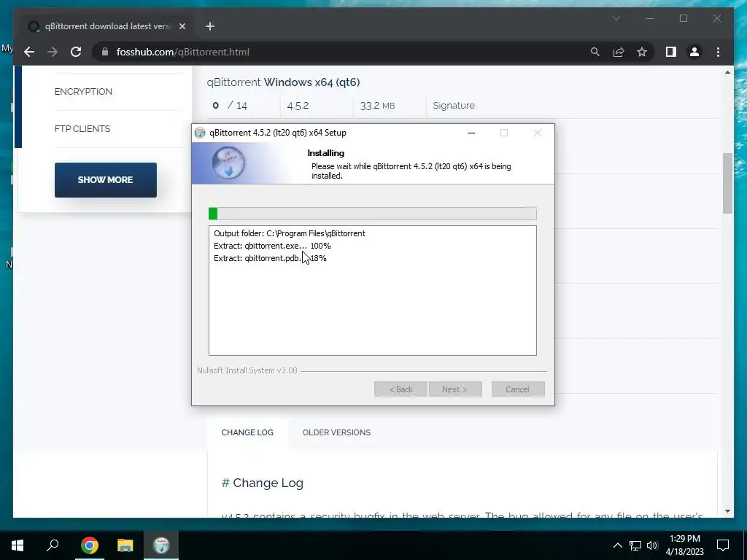Click the installation progress bar
The image size is (747, 560).
[x=373, y=214]
